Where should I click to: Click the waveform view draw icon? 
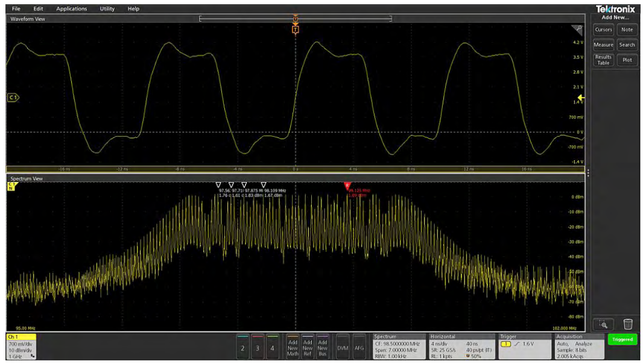(x=577, y=30)
